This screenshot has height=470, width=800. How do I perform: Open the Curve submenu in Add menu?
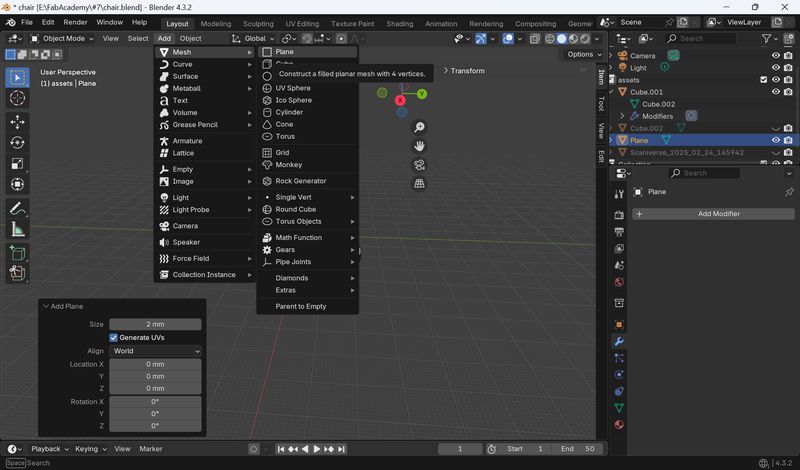(x=205, y=64)
